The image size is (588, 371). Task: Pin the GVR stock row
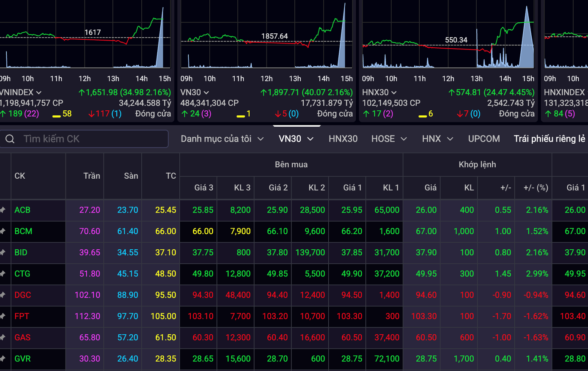coord(3,359)
